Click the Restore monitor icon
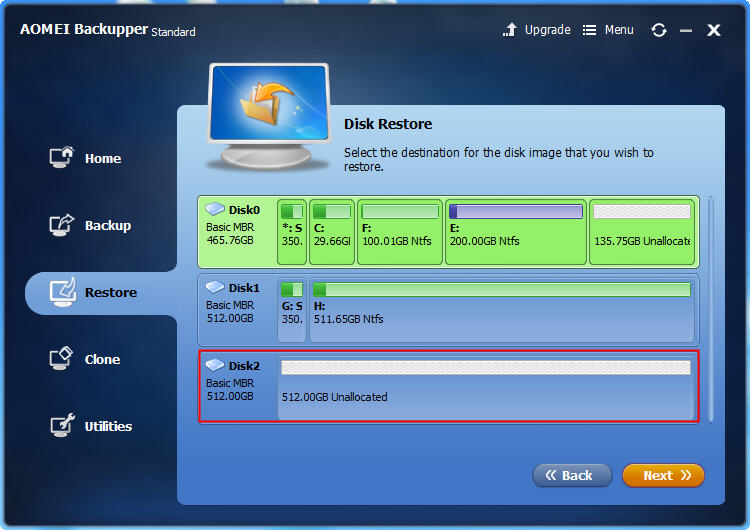750x530 pixels. pos(63,292)
